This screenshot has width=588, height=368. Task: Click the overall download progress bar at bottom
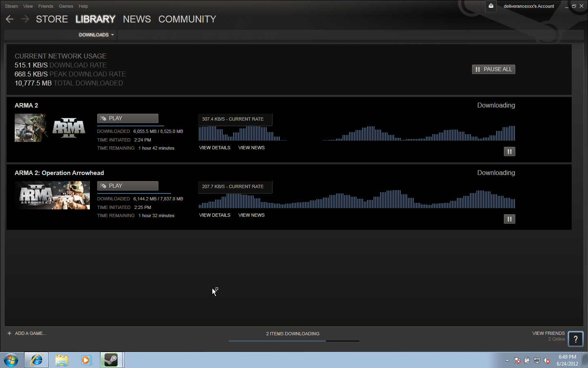click(294, 341)
